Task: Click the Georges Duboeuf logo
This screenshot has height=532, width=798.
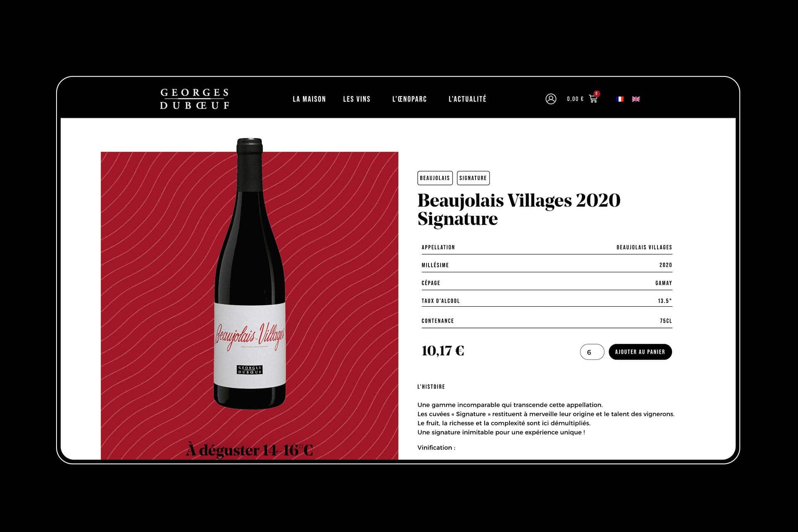Action: pyautogui.click(x=195, y=99)
